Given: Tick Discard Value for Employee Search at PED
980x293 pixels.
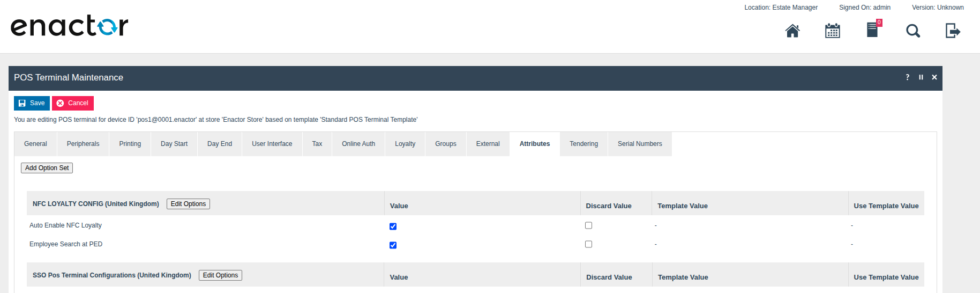Looking at the screenshot, I should [588, 244].
